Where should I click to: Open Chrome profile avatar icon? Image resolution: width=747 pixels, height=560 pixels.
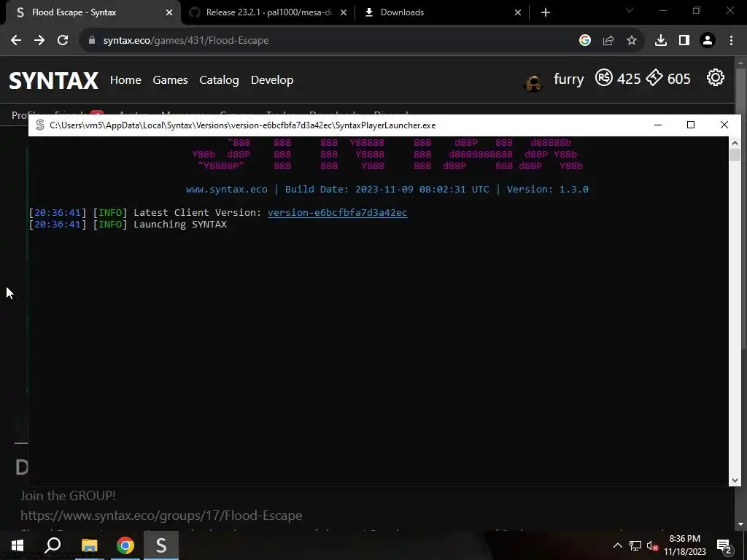[708, 41]
